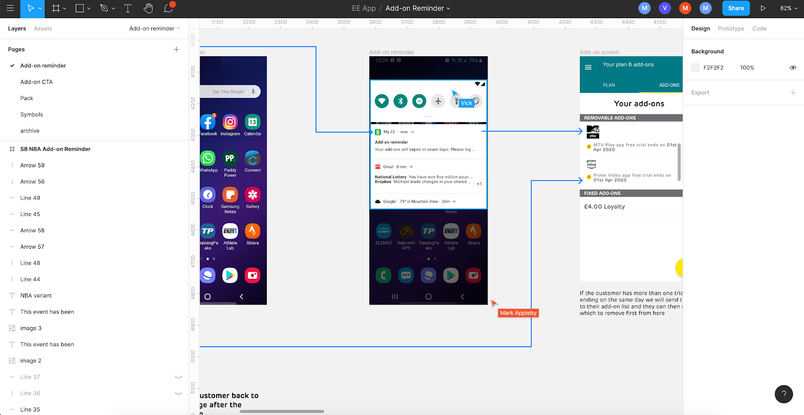Open Pen tool options dropdown arrow
Image resolution: width=804 pixels, height=415 pixels.
pos(114,9)
